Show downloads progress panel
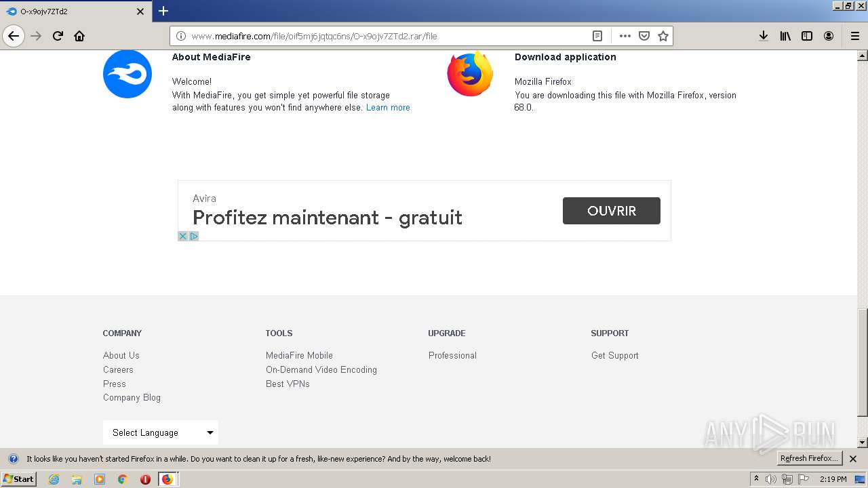868x488 pixels. 764,36
